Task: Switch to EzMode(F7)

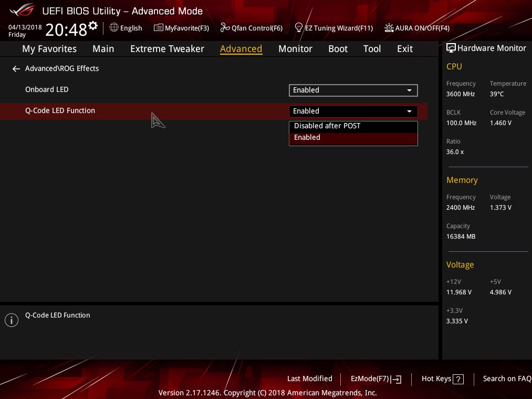Action: 370,378
